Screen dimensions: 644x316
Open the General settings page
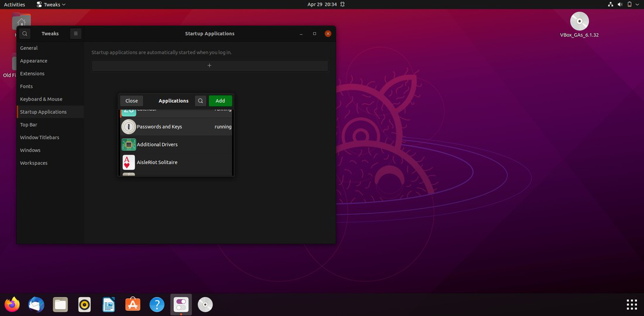(x=50, y=48)
